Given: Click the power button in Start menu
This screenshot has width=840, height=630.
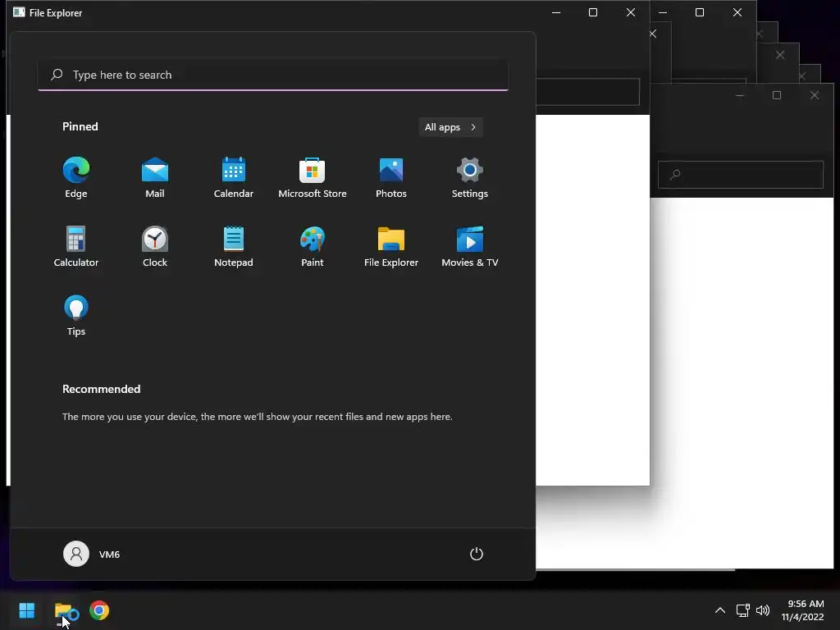Looking at the screenshot, I should pos(477,554).
